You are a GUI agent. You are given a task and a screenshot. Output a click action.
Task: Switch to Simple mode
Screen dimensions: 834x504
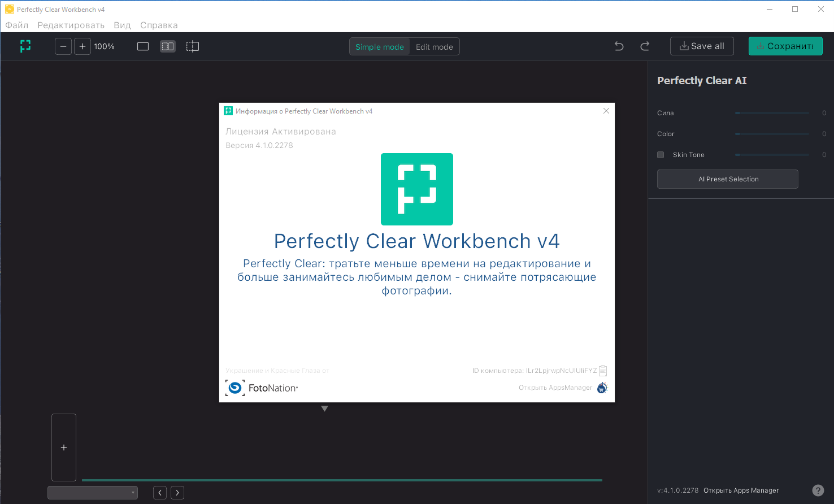pos(380,47)
